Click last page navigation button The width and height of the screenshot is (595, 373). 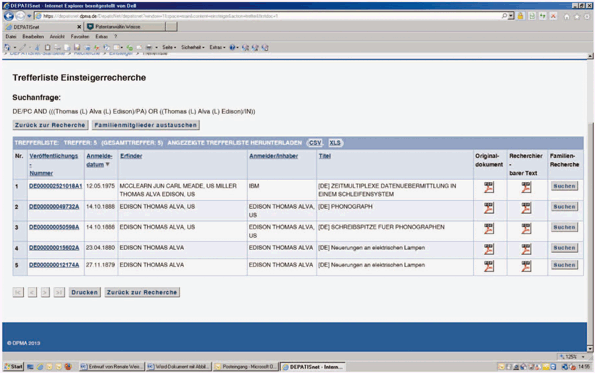59,292
